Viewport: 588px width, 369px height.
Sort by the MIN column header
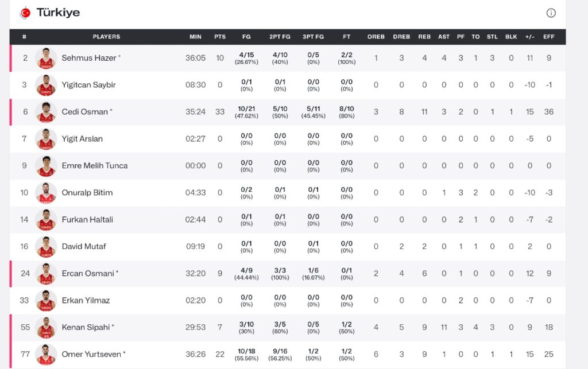pyautogui.click(x=195, y=37)
